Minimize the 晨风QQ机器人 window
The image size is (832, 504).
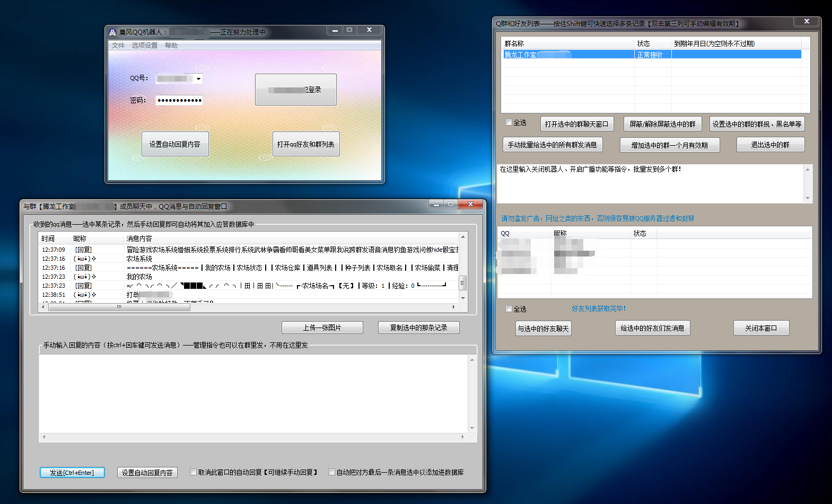click(335, 30)
